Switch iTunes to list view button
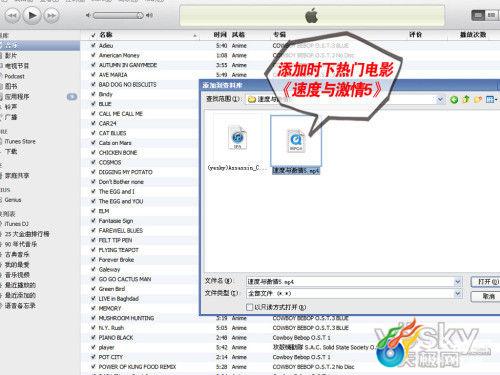Viewport: 500px width, 375px height. [x=478, y=15]
